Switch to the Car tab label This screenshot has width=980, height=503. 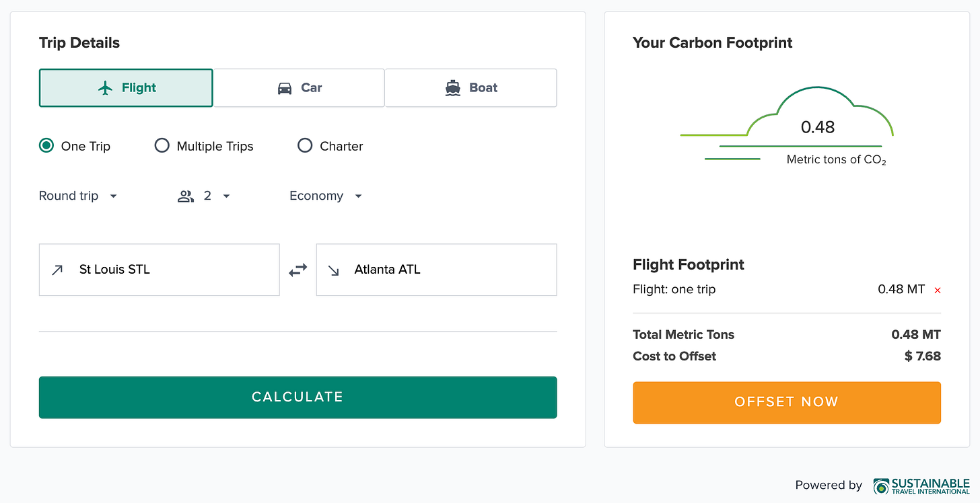click(312, 87)
